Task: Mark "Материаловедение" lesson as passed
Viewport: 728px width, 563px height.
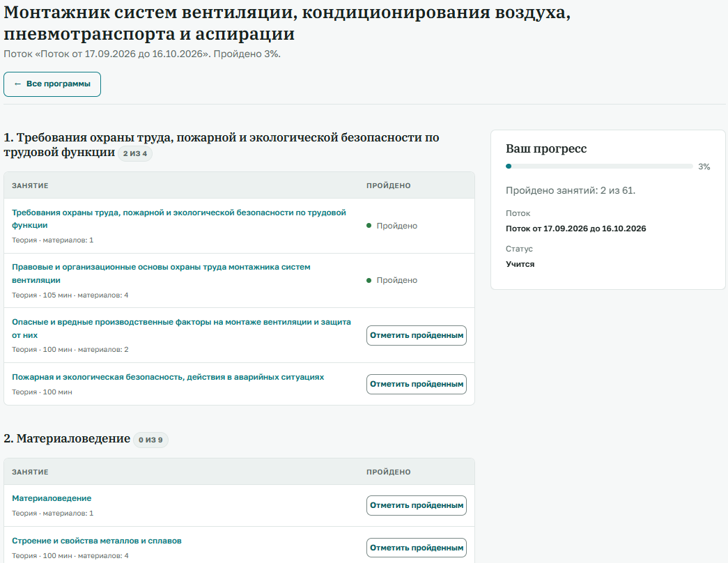Action: (x=417, y=505)
